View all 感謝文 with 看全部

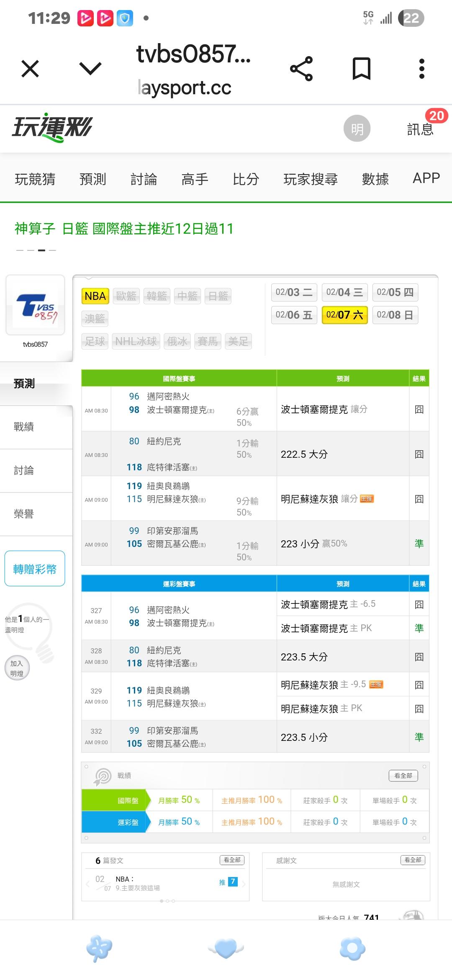click(x=413, y=860)
